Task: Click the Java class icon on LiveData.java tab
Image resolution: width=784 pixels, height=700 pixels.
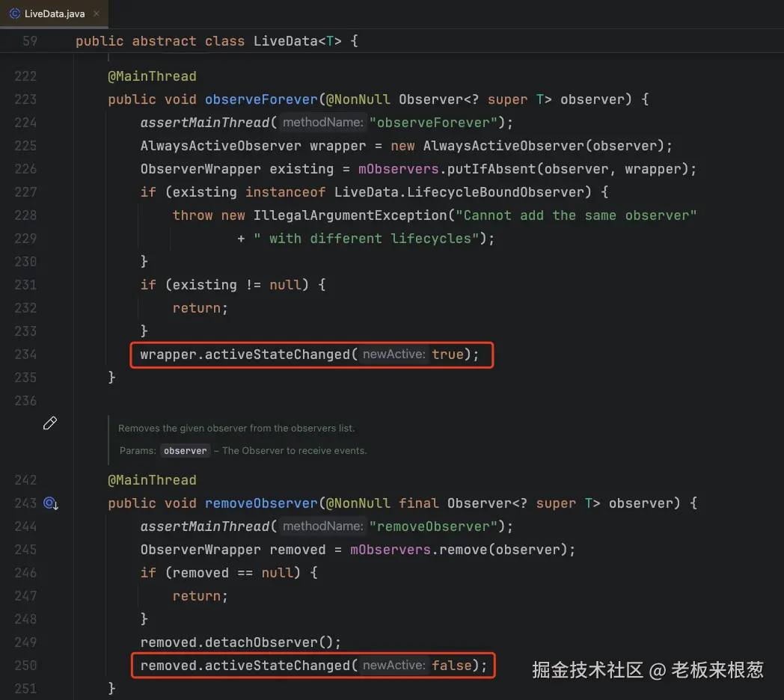Action: 15,13
